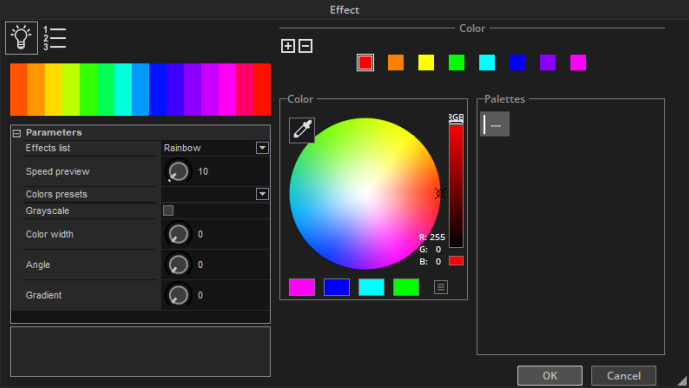Select the cyan swatch in top color list

(487, 63)
